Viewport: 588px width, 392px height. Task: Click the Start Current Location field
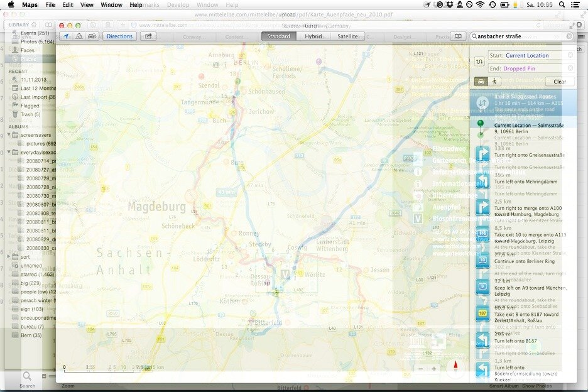click(x=531, y=55)
